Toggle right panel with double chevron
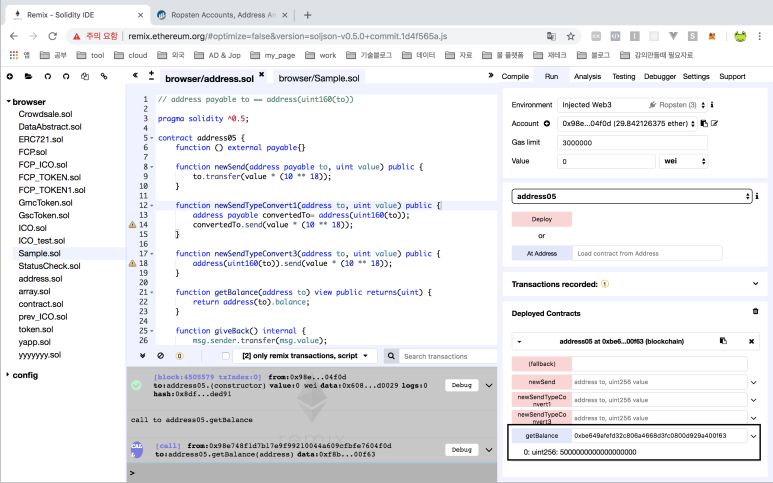Viewport: 773px width, 483px height. coord(491,75)
